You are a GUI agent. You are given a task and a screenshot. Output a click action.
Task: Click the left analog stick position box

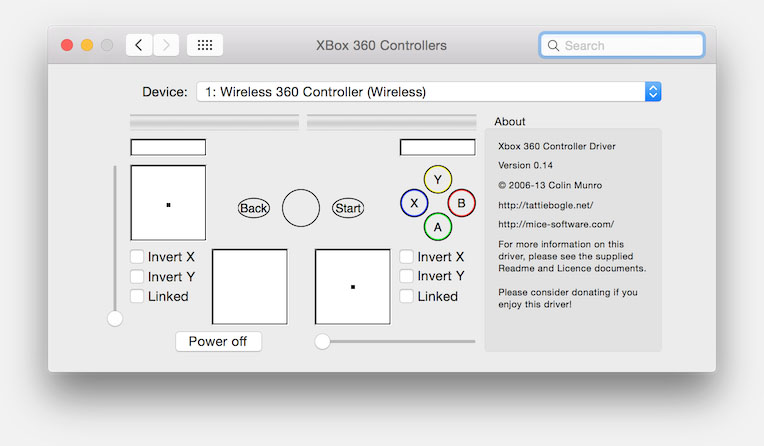click(168, 203)
